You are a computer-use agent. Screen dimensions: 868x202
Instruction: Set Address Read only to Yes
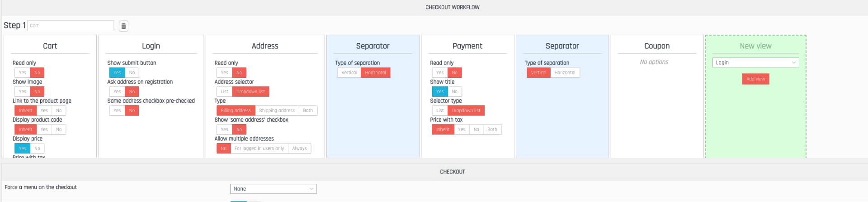pyautogui.click(x=224, y=73)
